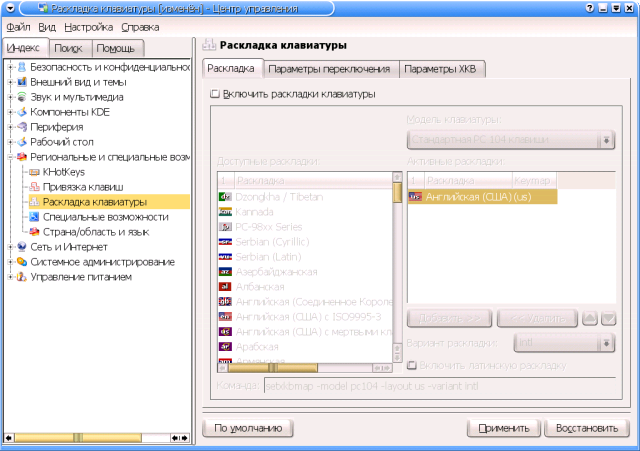Enable the Включить раскладки клавиатуры checkbox
Screen dimensions: 640x451
coord(214,94)
